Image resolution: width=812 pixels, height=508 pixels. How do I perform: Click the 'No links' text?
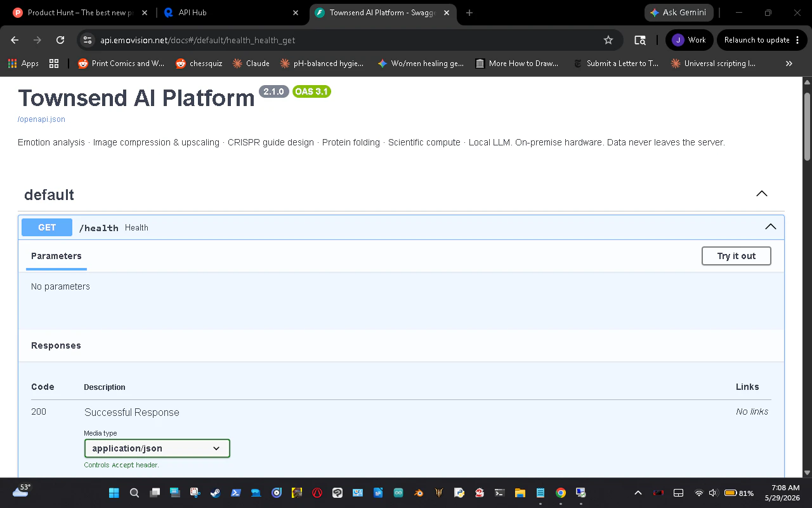[752, 411]
